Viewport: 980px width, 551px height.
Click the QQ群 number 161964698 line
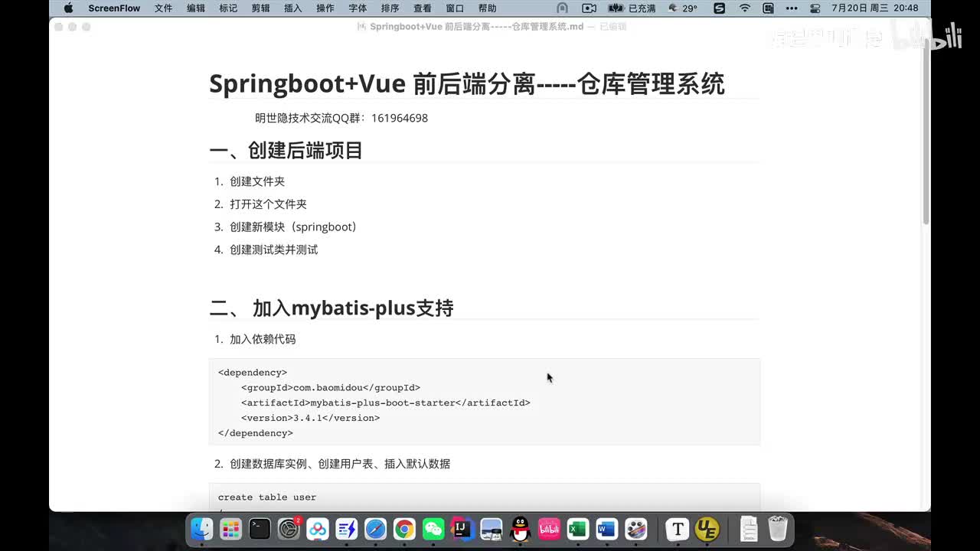[341, 118]
